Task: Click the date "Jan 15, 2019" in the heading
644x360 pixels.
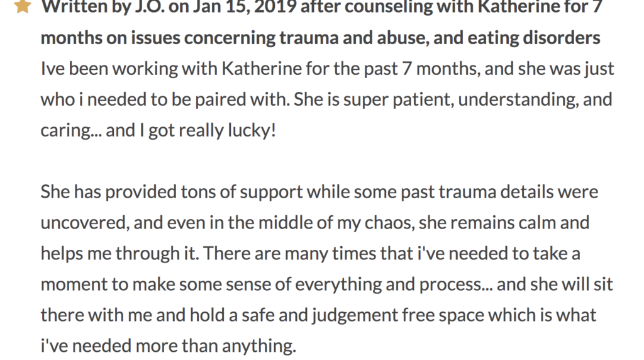Action: pos(245,6)
